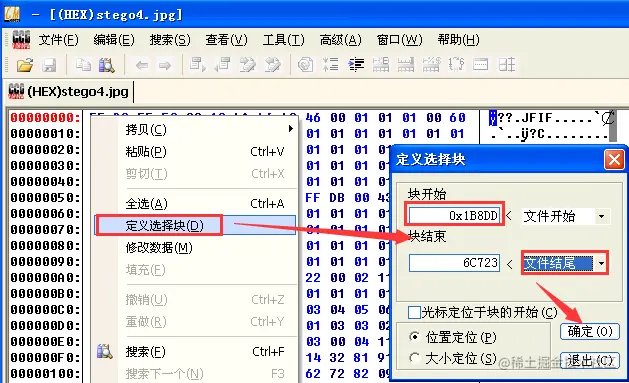Check the 光标定位于块的开始 checkbox
Viewport: 629px width, 383px height.
(414, 312)
